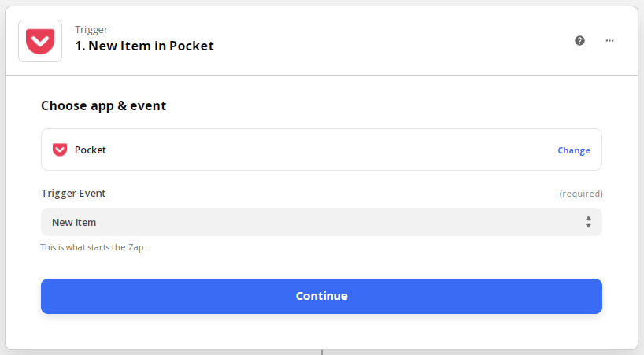Image resolution: width=644 pixels, height=355 pixels.
Task: Click the small Pocket icon in app field
Action: coord(60,150)
